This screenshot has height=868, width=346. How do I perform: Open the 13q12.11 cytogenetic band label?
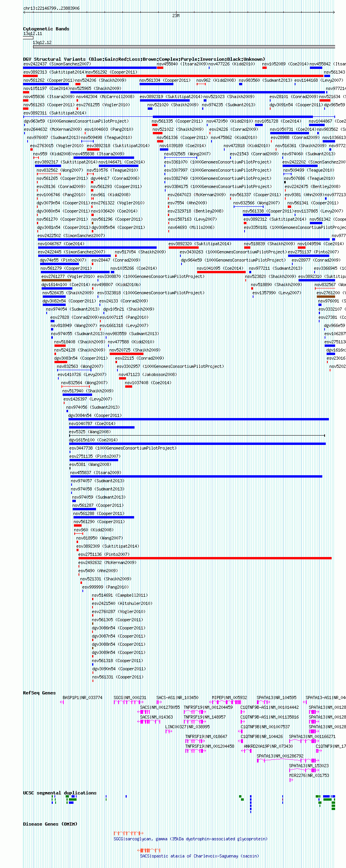coord(33,34)
